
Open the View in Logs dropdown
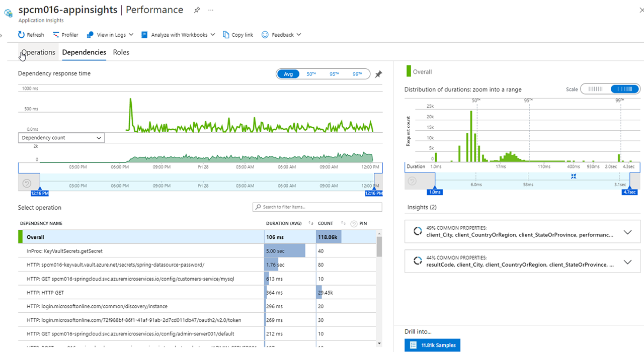[x=110, y=35]
